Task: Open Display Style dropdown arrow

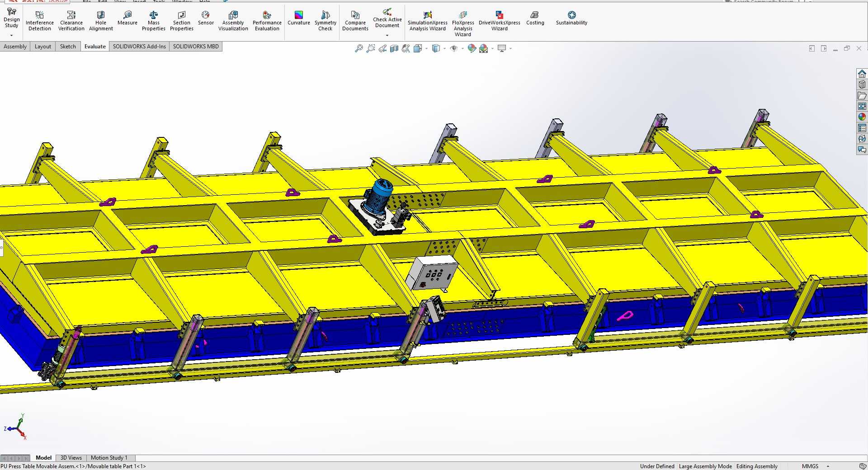Action: pos(444,49)
